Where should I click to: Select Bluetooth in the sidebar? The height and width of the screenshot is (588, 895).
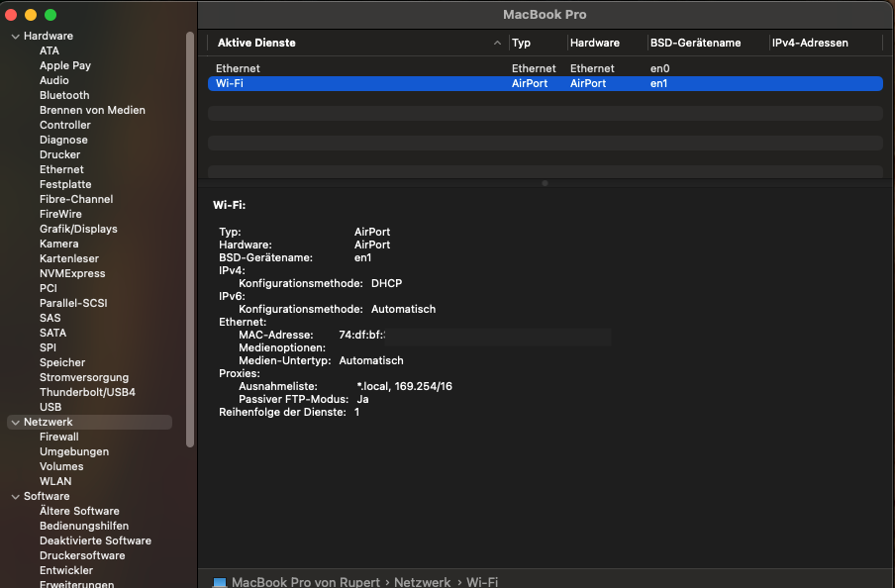(x=64, y=95)
